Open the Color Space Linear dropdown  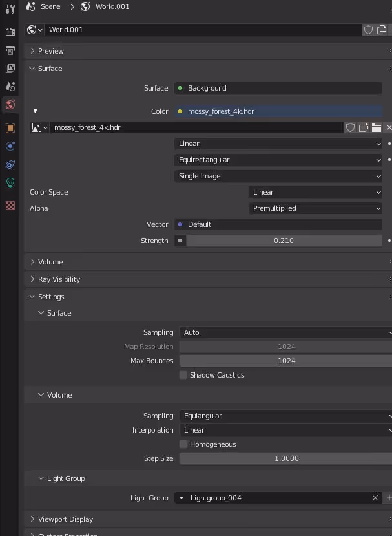(x=316, y=192)
